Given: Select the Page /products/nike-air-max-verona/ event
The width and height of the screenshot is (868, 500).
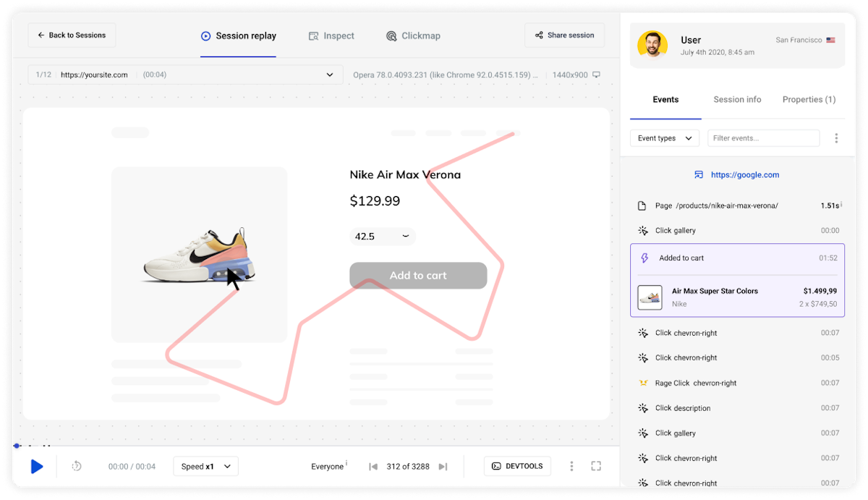Looking at the screenshot, I should (x=737, y=205).
